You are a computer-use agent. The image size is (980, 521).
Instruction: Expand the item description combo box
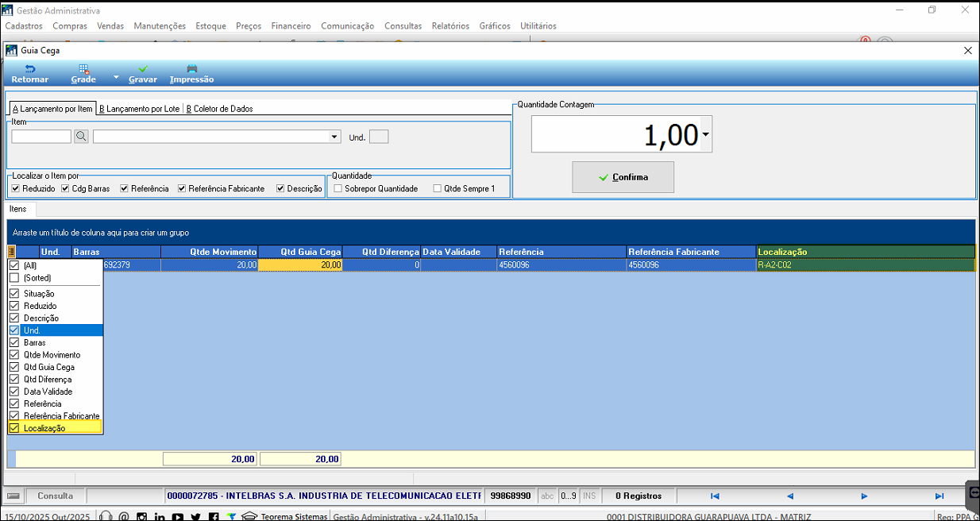point(336,137)
